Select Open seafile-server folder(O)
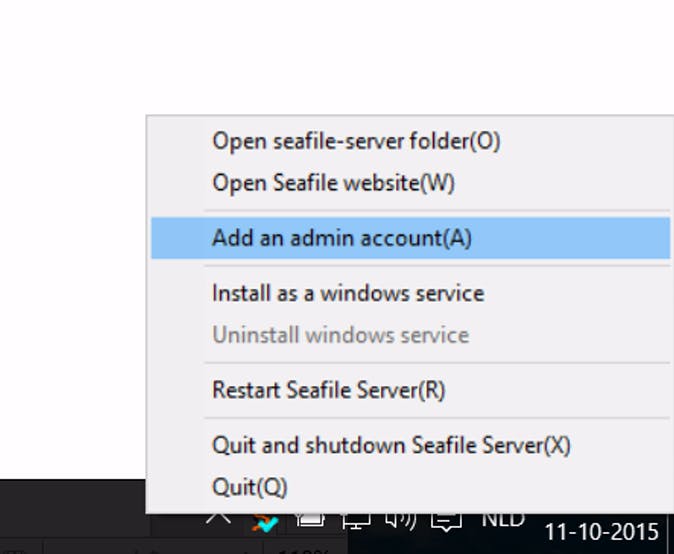Screen dimensions: 674x554 [356, 141]
